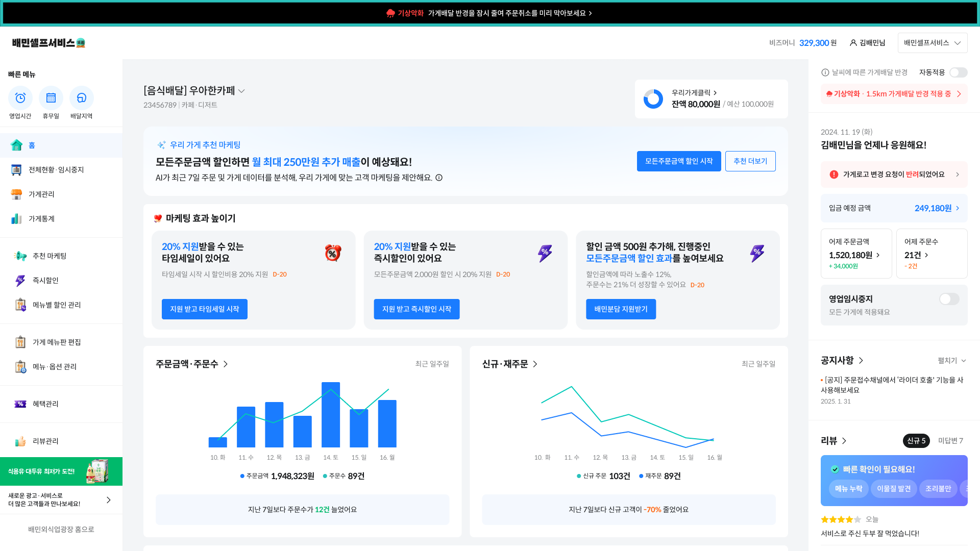Screen dimensions: 980x551
Task: Open 어제 주문금액 1,520,180원 details
Action: point(856,254)
